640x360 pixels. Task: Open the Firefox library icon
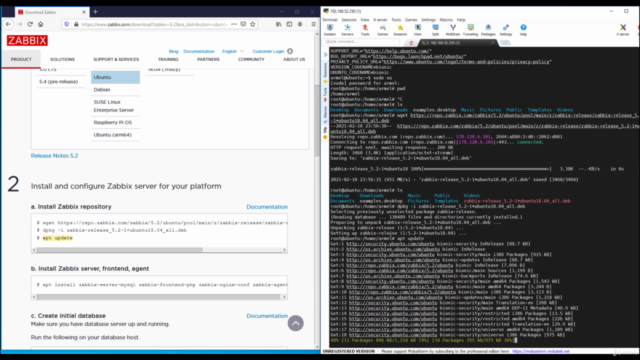278,24
